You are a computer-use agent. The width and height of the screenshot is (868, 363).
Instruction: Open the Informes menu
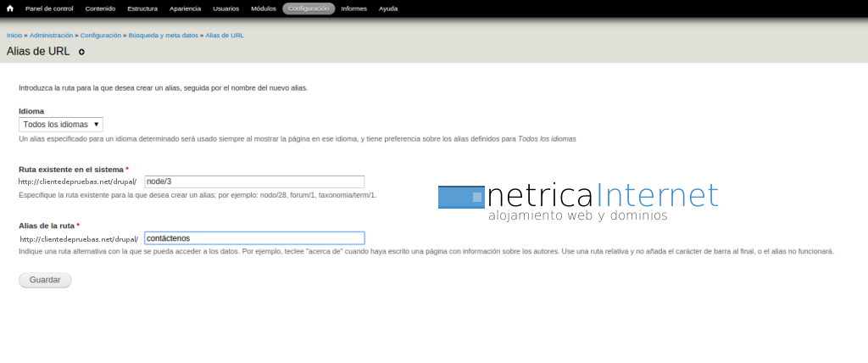pyautogui.click(x=353, y=8)
